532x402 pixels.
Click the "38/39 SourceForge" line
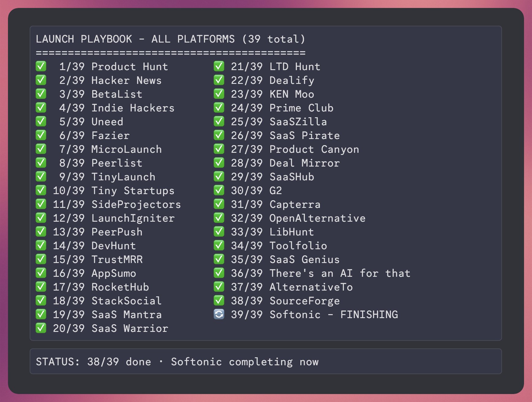(285, 301)
